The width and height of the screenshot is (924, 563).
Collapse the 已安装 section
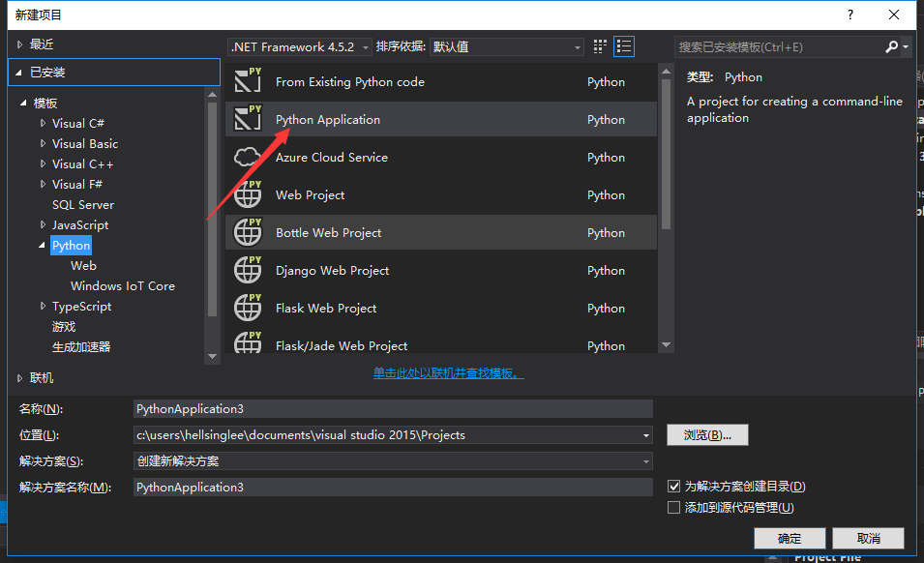[18, 73]
